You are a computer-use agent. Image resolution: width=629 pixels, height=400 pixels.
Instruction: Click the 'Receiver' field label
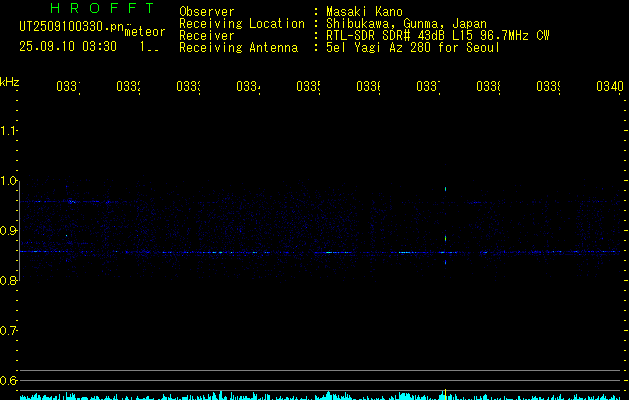(207, 36)
